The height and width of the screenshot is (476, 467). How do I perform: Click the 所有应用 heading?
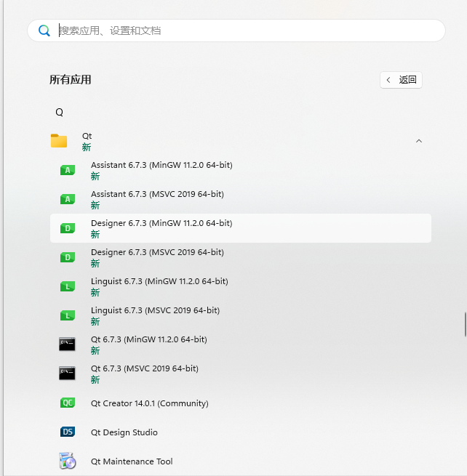70,80
